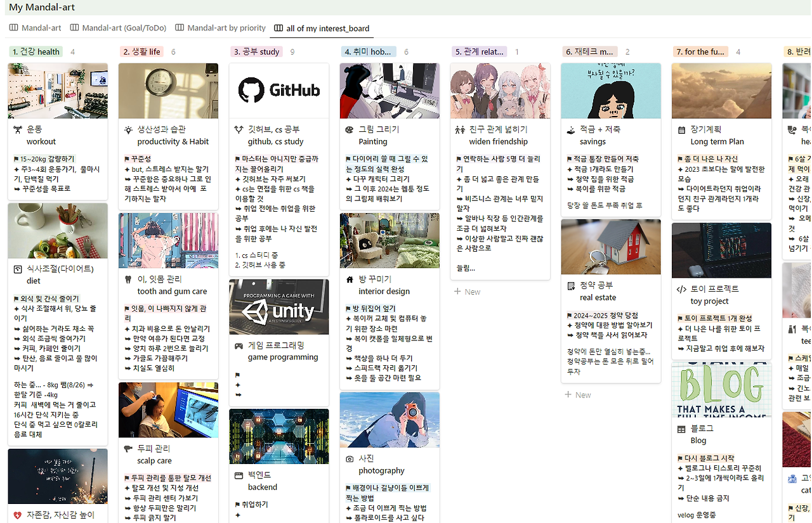Click the head icon on scalp care card
Viewport: 812px width, 523px height.
tap(128, 449)
